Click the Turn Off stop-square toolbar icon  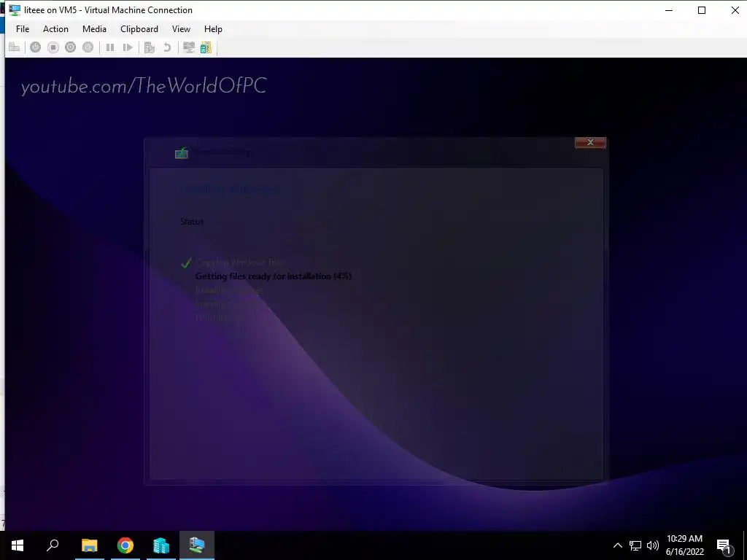point(53,47)
